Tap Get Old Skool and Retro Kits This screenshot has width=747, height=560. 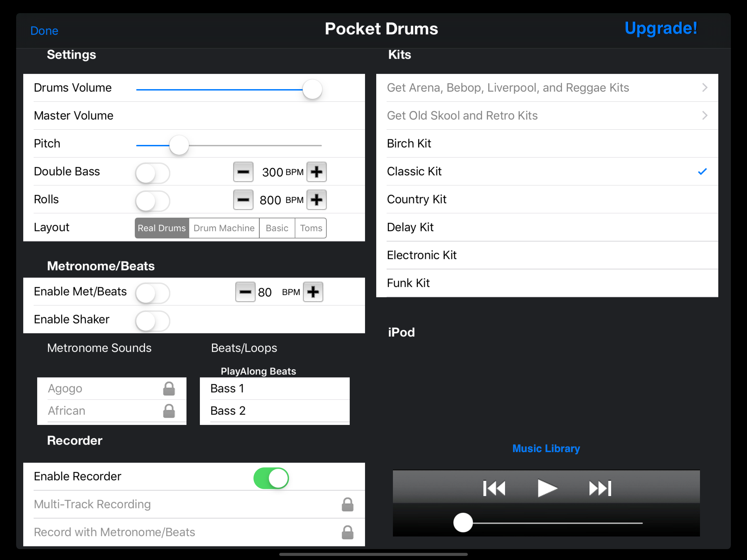547,115
